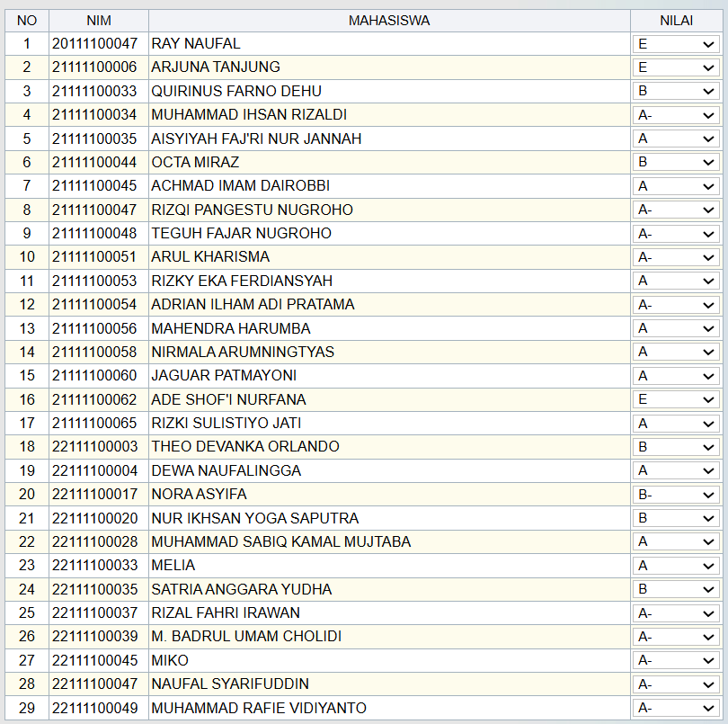Click student name MIKO
Image resolution: width=728 pixels, height=724 pixels.
click(170, 660)
